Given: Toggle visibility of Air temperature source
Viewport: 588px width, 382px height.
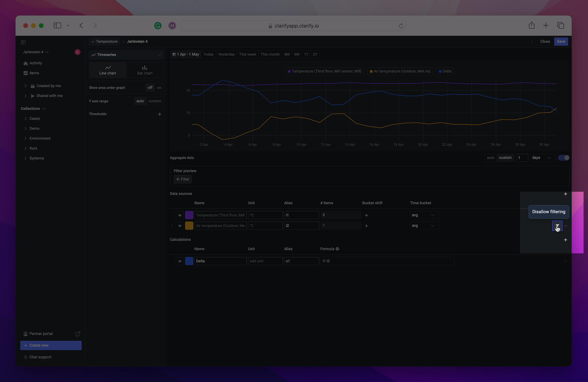Looking at the screenshot, I should point(180,226).
